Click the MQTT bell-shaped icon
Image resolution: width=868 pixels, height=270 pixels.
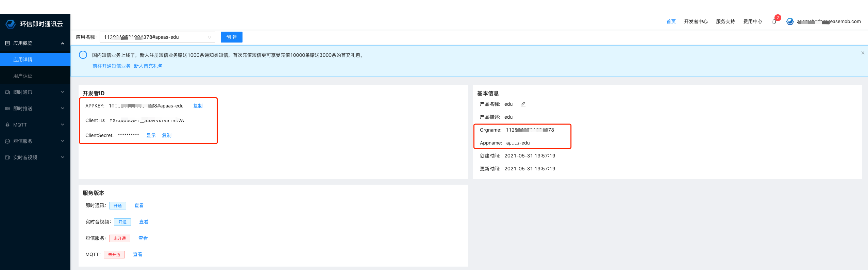7,125
